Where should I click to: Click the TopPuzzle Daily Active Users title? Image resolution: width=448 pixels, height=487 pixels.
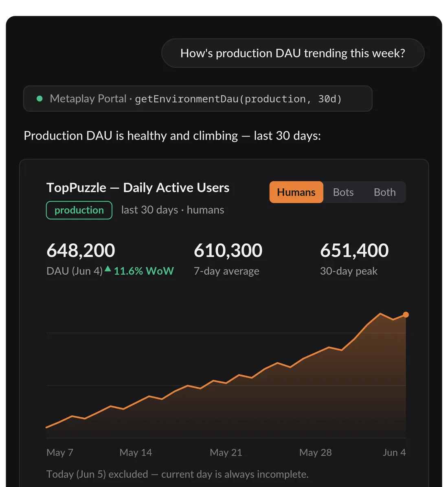[x=138, y=187]
